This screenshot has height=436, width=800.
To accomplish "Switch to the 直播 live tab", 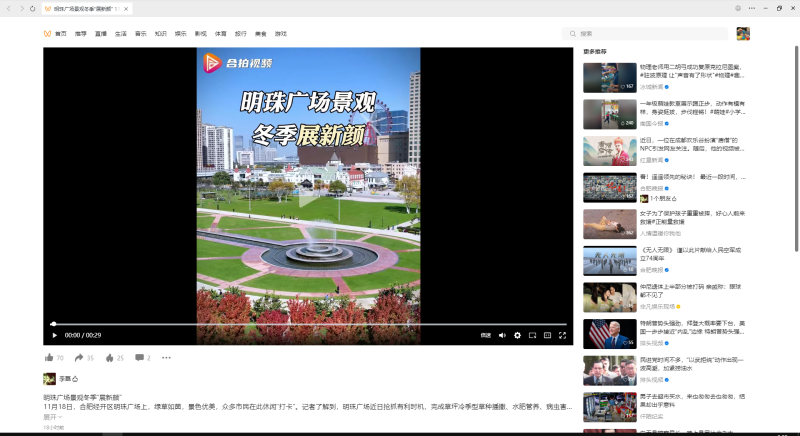I will coord(101,33).
